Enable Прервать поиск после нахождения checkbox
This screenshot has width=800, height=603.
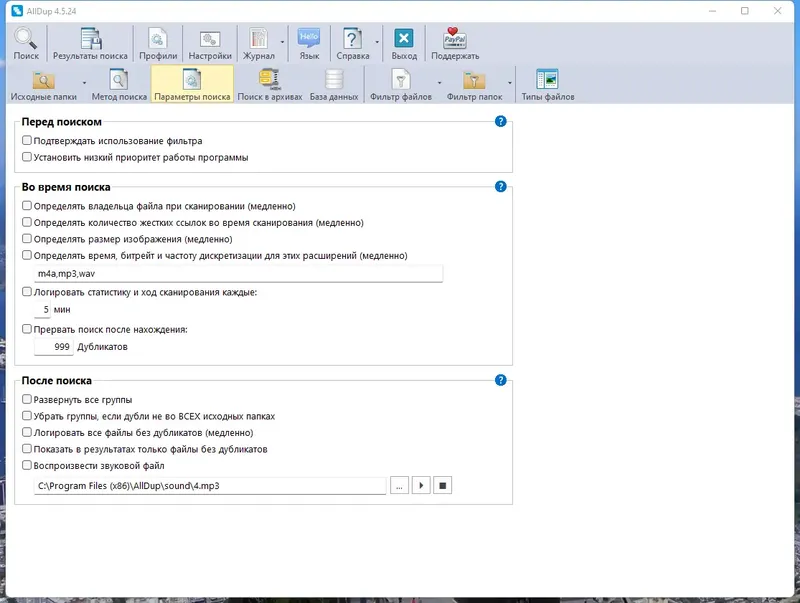tap(27, 329)
